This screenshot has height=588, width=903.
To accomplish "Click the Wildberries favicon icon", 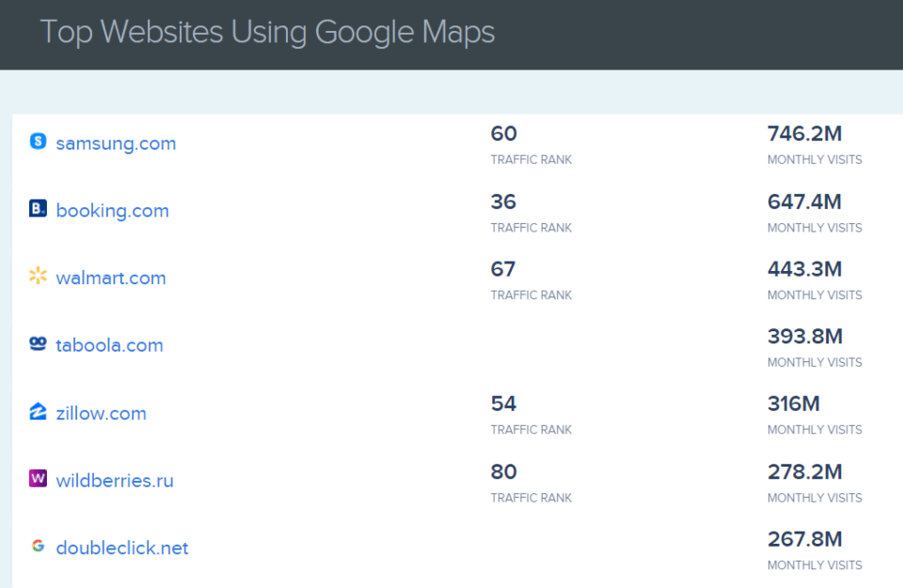I will (38, 479).
